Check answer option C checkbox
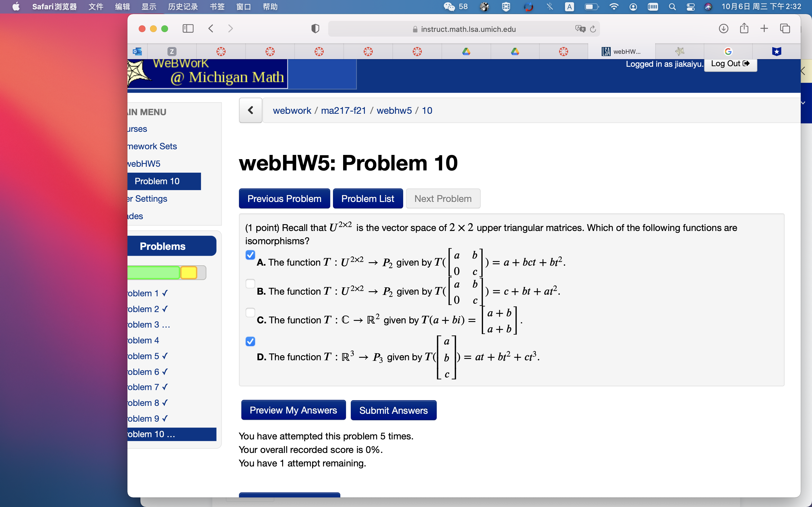Screen dimensions: 812x507 [250, 313]
